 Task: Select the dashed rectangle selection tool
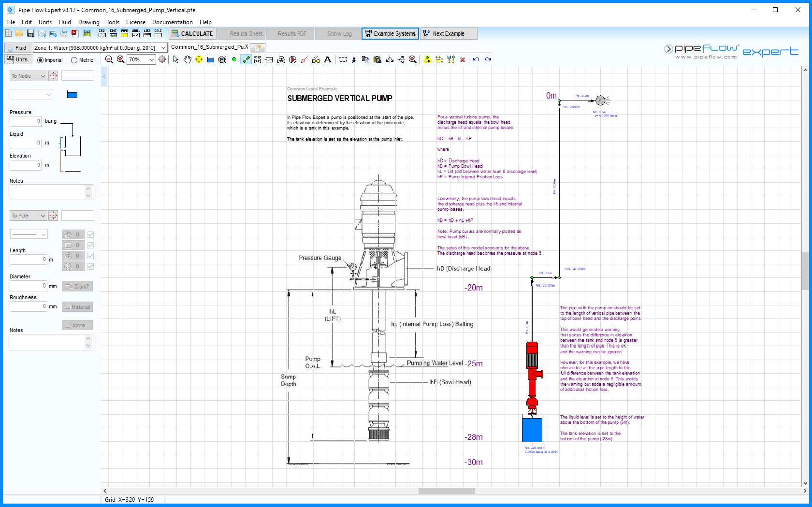tap(343, 59)
